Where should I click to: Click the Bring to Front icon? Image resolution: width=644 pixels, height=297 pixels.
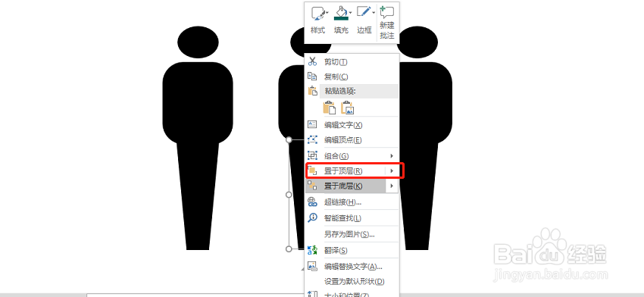pyautogui.click(x=313, y=170)
